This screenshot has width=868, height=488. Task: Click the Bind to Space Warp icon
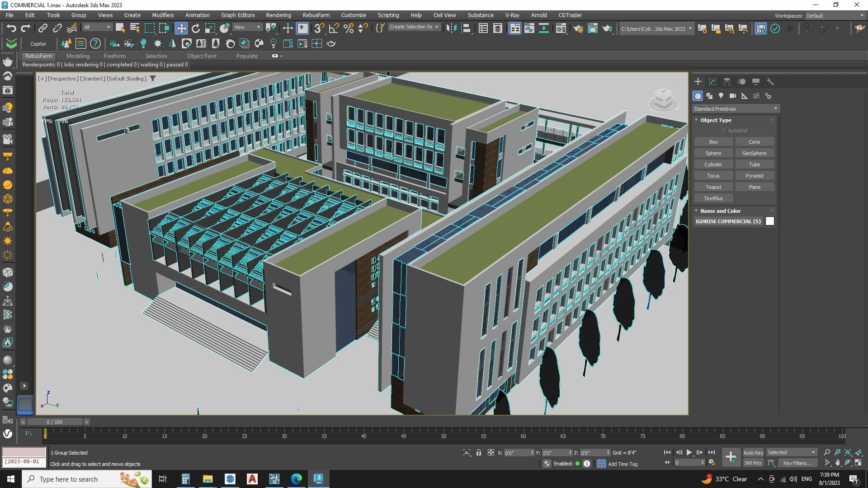72,28
